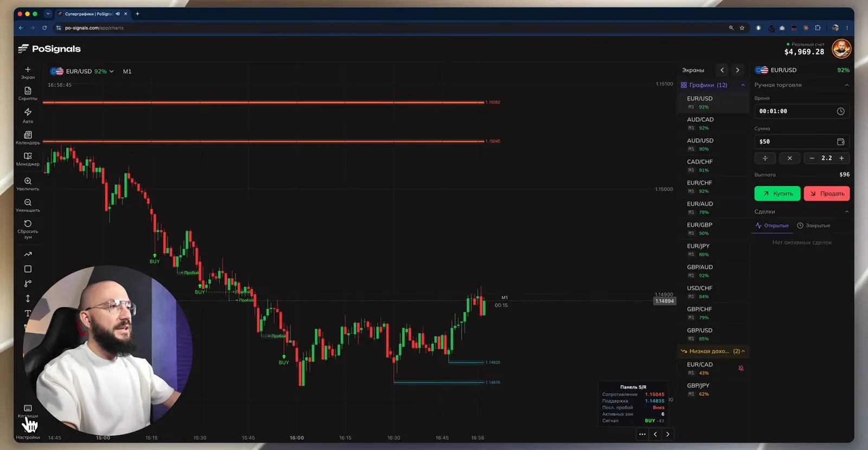Zoom out with the Уменьшить icon

click(28, 205)
